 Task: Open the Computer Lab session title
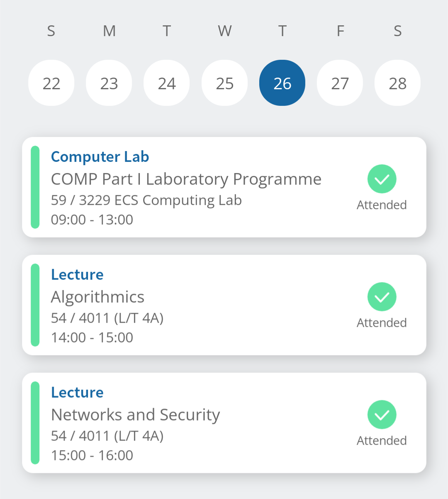click(x=100, y=157)
